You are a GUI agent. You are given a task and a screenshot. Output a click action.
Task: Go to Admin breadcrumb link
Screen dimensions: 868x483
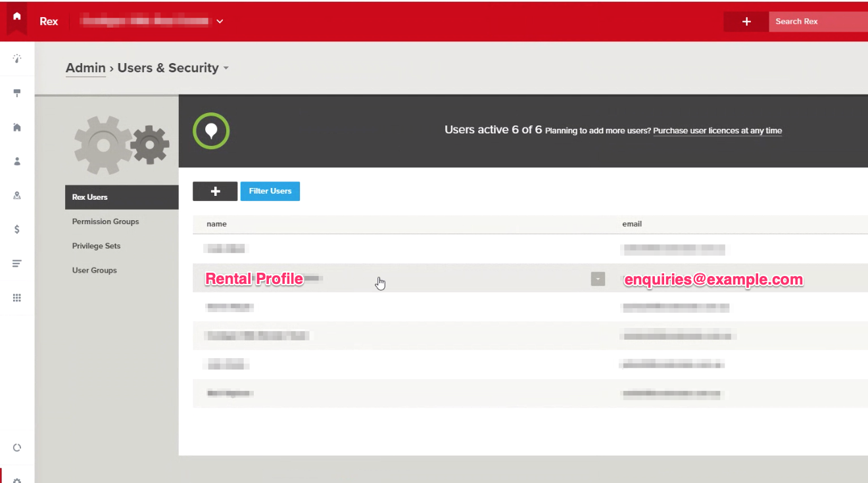[85, 68]
